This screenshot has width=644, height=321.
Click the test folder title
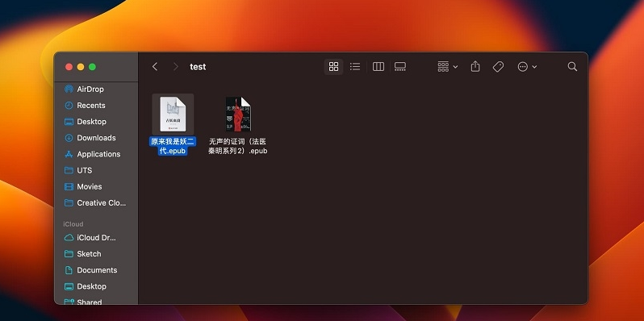tap(198, 66)
